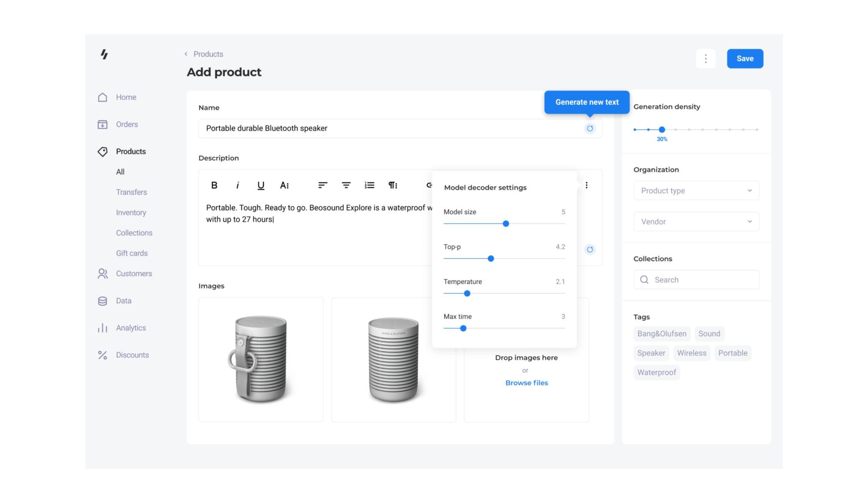Open Orders in the sidebar
This screenshot has width=868, height=503.
pyautogui.click(x=127, y=124)
